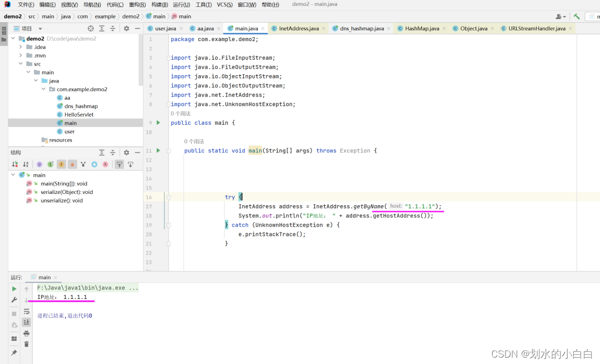This screenshot has height=364, width=600.
Task: Open the 重构(R) menu
Action: point(137,5)
